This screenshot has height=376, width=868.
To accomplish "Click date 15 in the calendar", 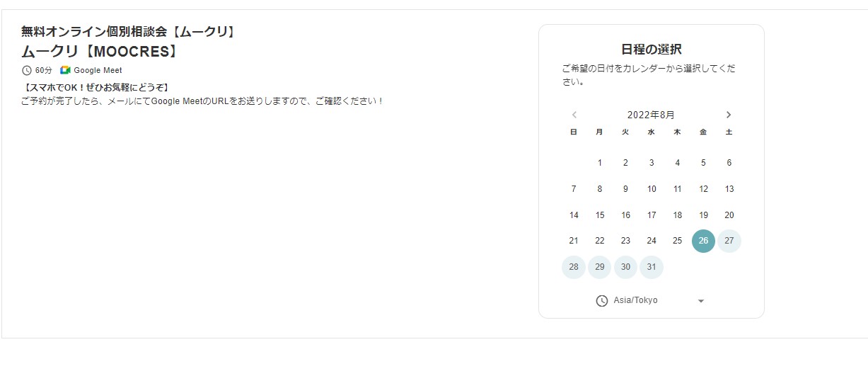I will tap(600, 215).
